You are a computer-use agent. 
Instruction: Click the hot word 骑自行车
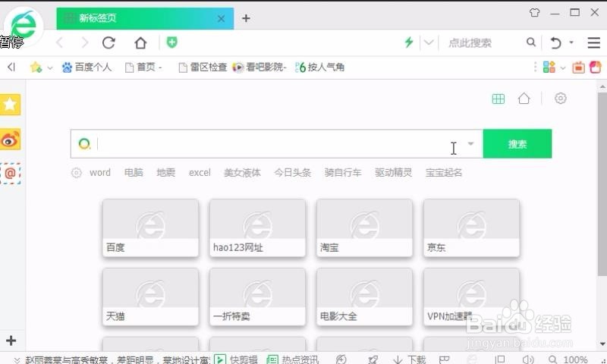point(343,173)
